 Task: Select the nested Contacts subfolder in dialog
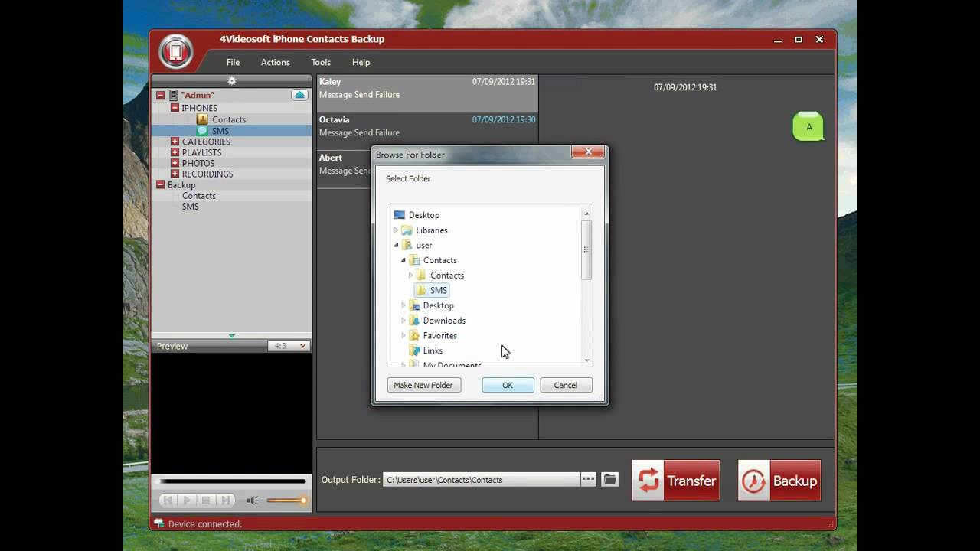[447, 275]
